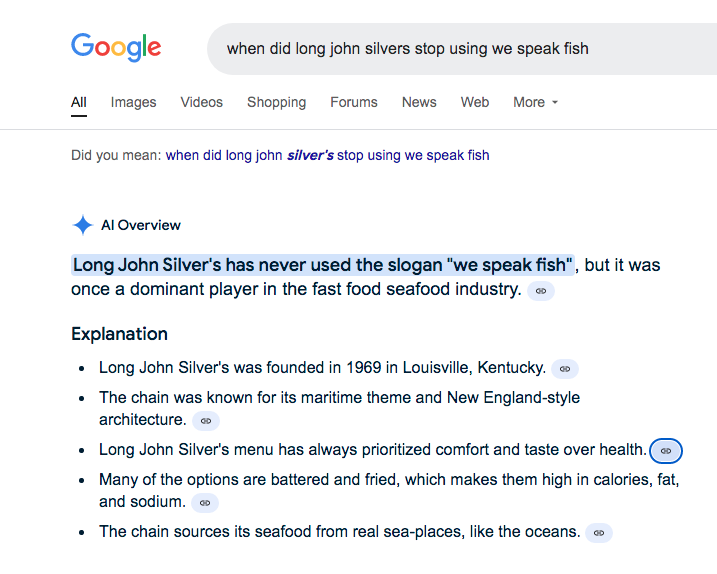Go to the News tab

(419, 102)
